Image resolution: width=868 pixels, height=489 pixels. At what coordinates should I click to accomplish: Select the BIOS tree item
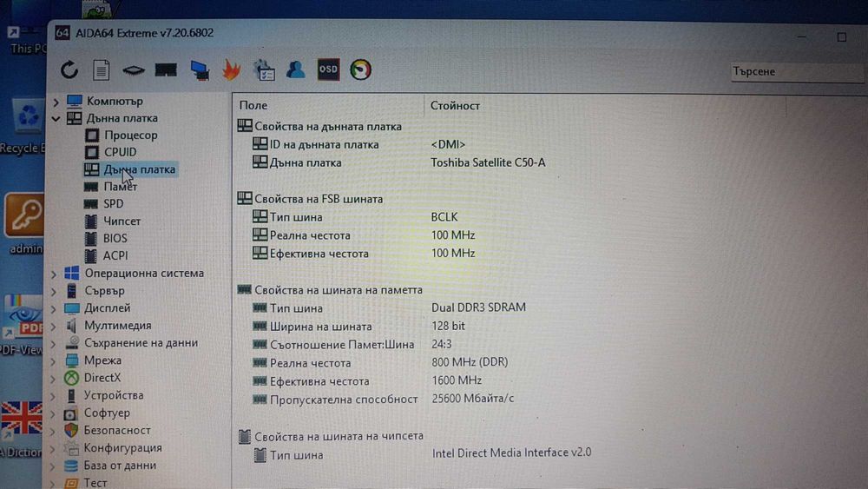(115, 238)
